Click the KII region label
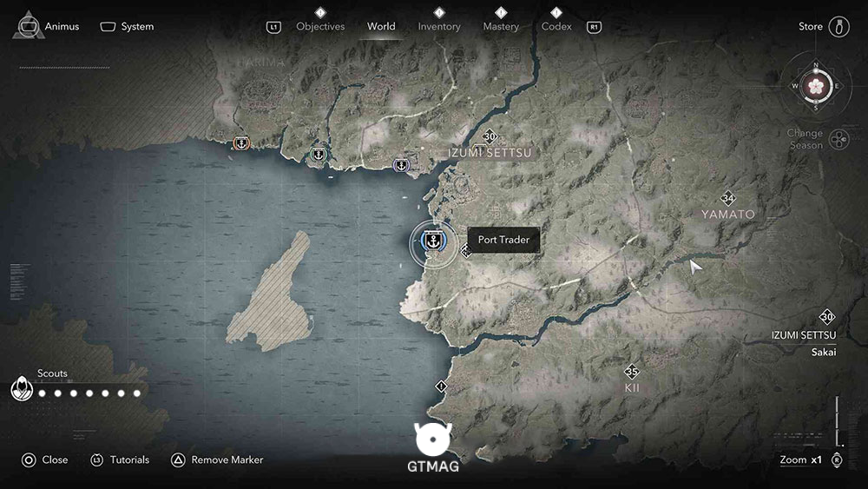This screenshot has width=868, height=489. click(632, 388)
